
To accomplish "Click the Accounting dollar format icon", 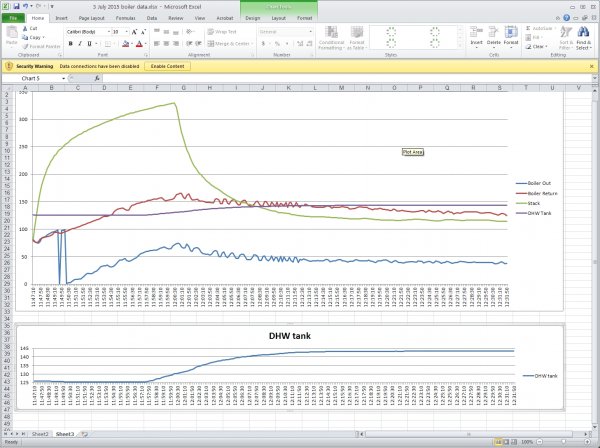I will 263,44.
